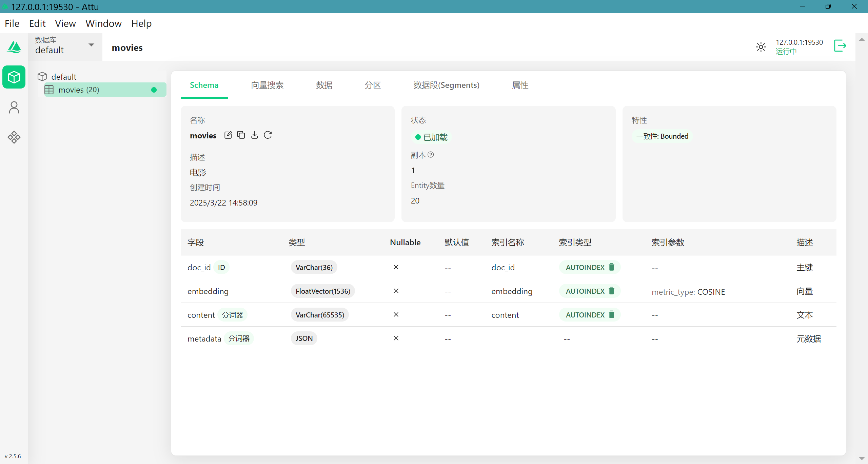868x464 pixels.
Task: Switch to the 数据段(Segments) tab
Action: 446,85
